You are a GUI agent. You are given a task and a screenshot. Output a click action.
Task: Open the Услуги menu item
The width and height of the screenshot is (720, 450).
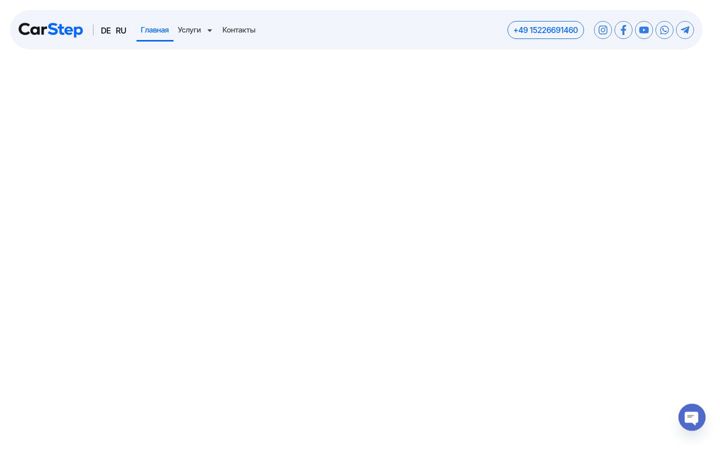(189, 30)
